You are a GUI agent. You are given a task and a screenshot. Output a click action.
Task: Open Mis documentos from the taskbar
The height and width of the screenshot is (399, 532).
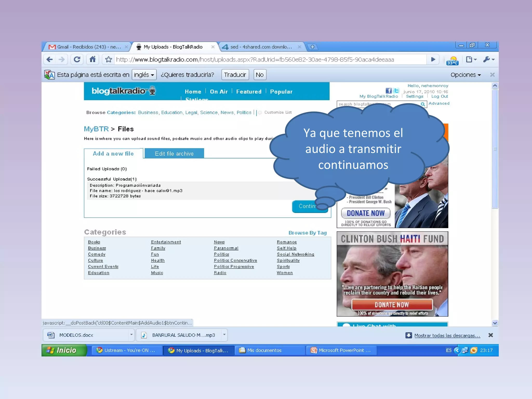tap(269, 350)
